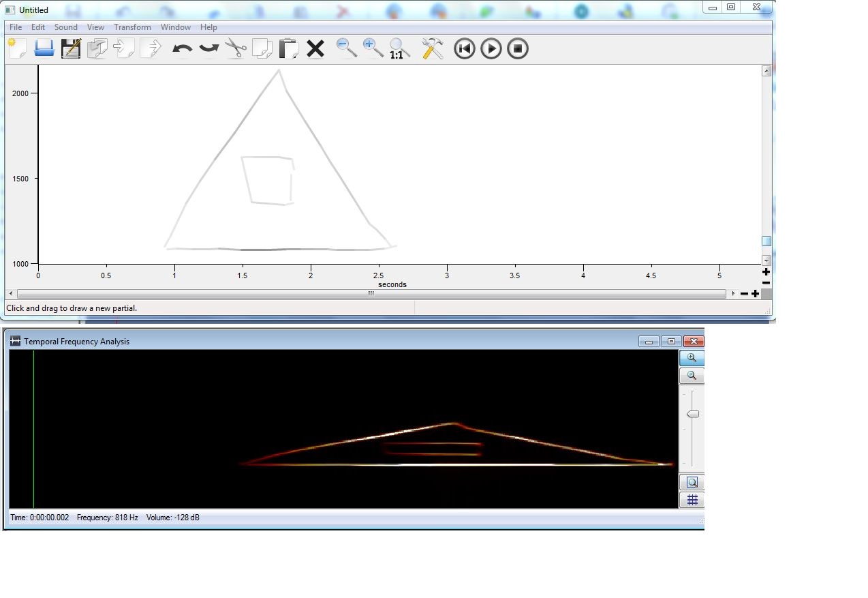Click the vertical scrollbar down arrow in the editor
Viewport: 868px width, 598px height.
click(766, 260)
